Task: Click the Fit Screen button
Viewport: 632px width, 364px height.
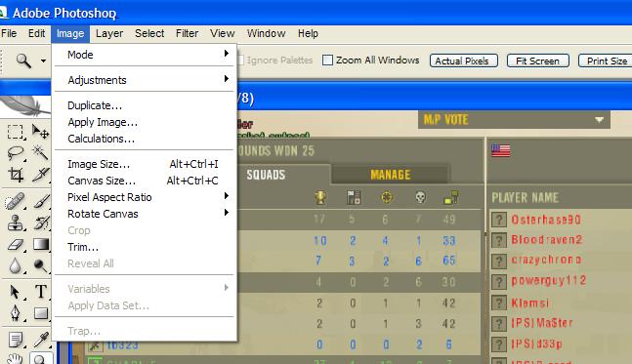Action: point(537,61)
